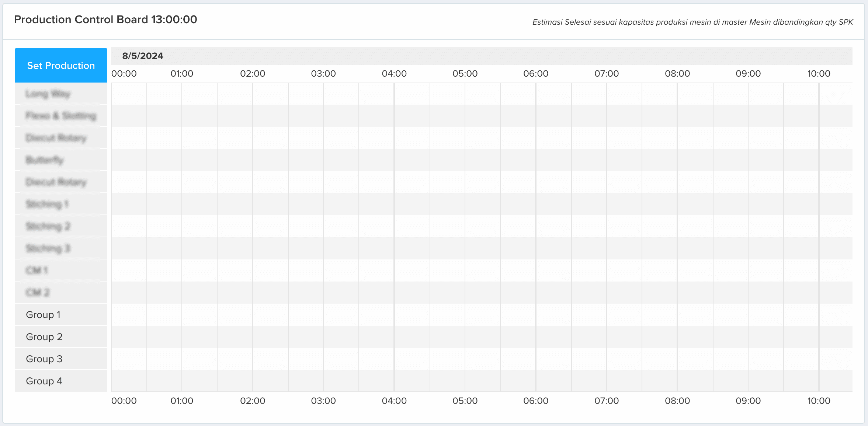Click the 03:00 label in the top time header

(x=323, y=74)
